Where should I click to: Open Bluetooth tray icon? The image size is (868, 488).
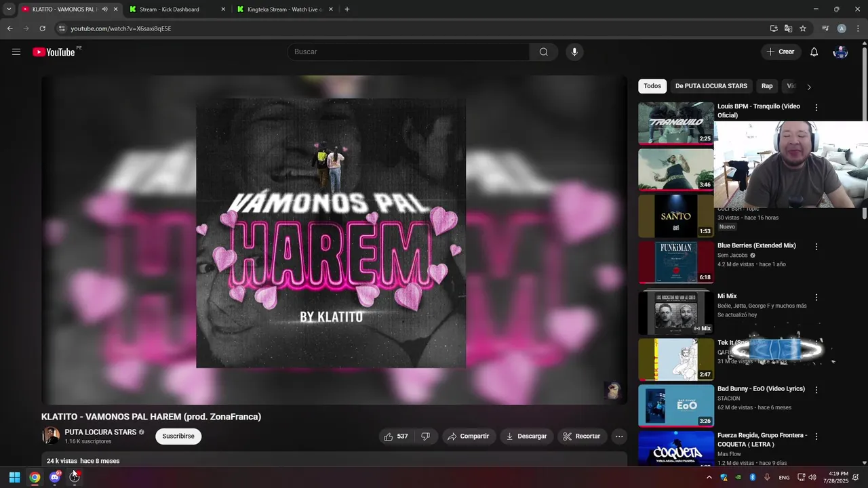coord(753,477)
